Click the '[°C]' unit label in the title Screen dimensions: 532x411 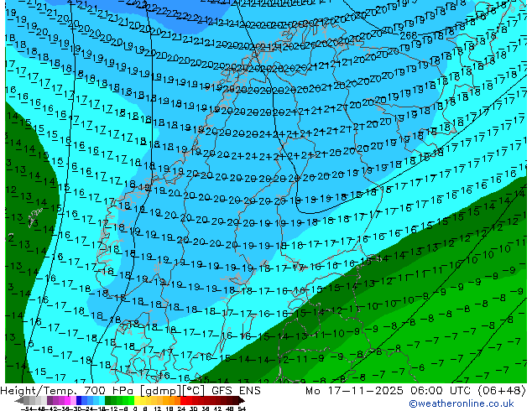pos(193,391)
